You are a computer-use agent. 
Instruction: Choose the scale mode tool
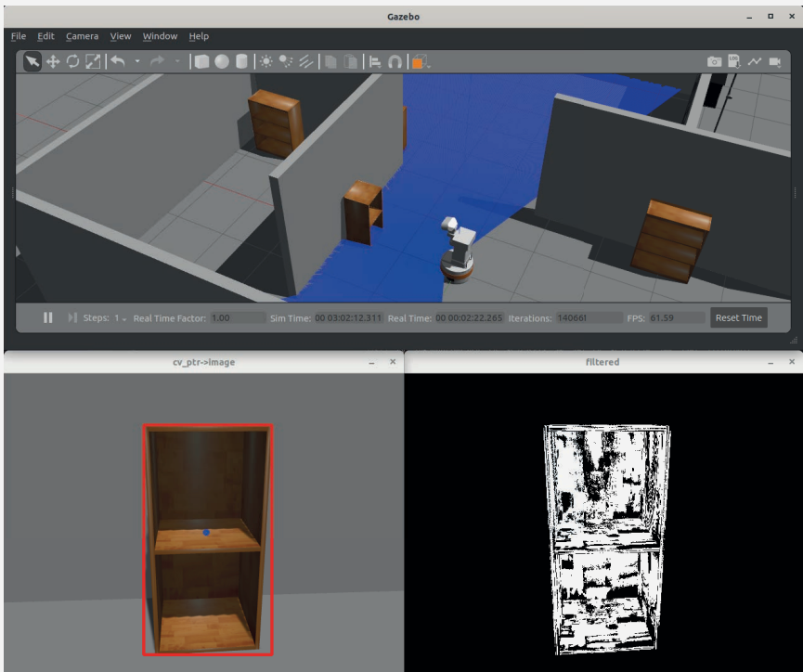click(93, 61)
